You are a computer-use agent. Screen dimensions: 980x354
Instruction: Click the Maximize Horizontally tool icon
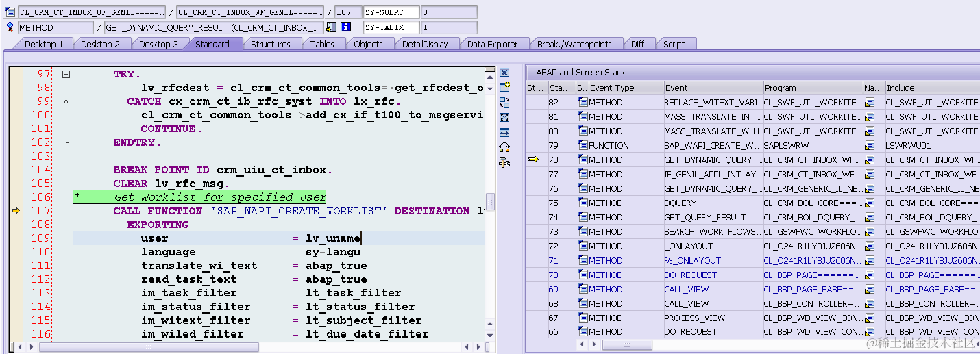(504, 132)
